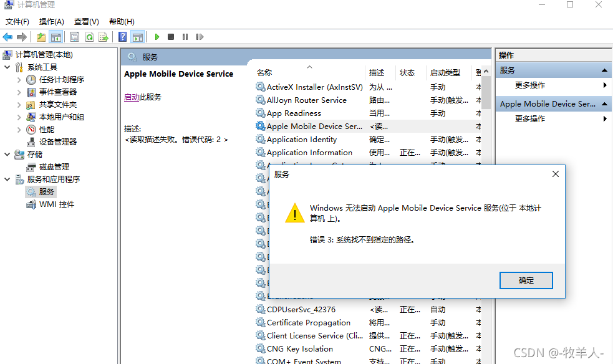Image resolution: width=613 pixels, height=364 pixels.
Task: Click 确定 in the error dialog
Action: coord(526,280)
